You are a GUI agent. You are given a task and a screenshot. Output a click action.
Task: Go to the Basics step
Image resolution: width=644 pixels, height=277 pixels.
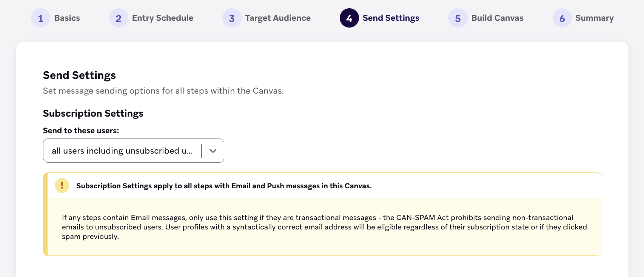[67, 18]
